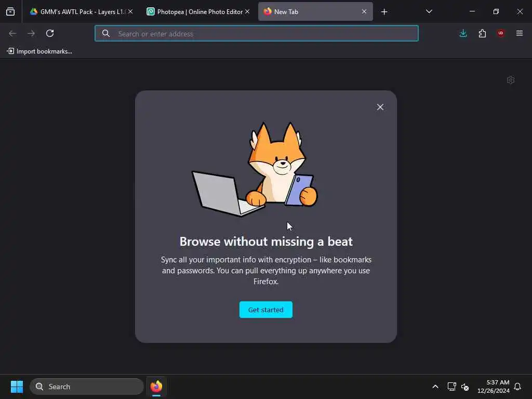Screen dimensions: 532x399
Task: Click the Google Drive favicon on first tab
Action: (34, 11)
